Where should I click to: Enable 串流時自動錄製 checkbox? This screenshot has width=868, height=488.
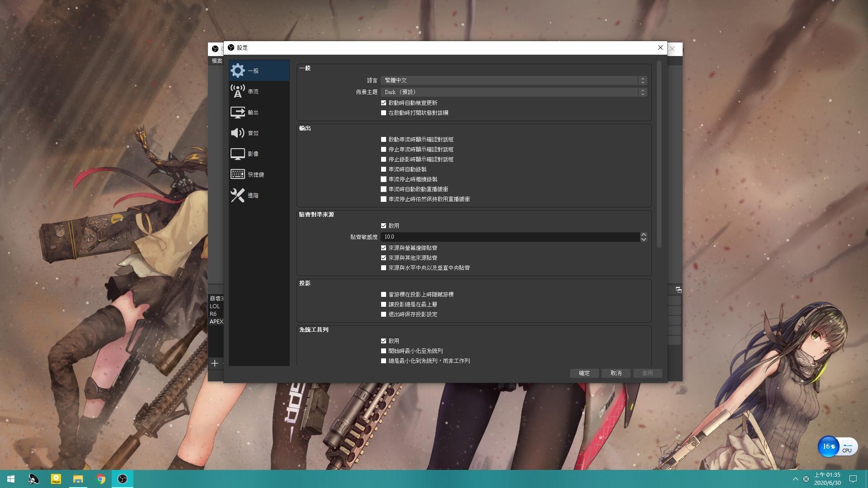point(383,169)
